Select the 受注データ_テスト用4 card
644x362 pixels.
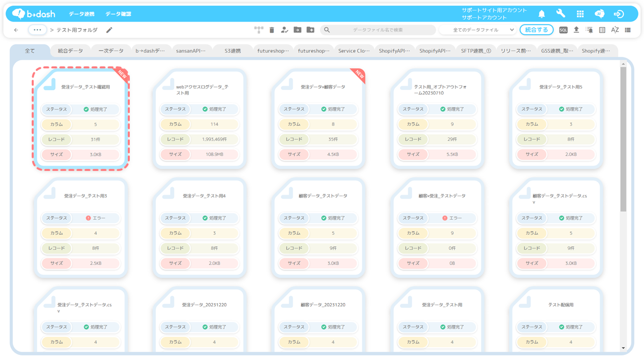[199, 227]
